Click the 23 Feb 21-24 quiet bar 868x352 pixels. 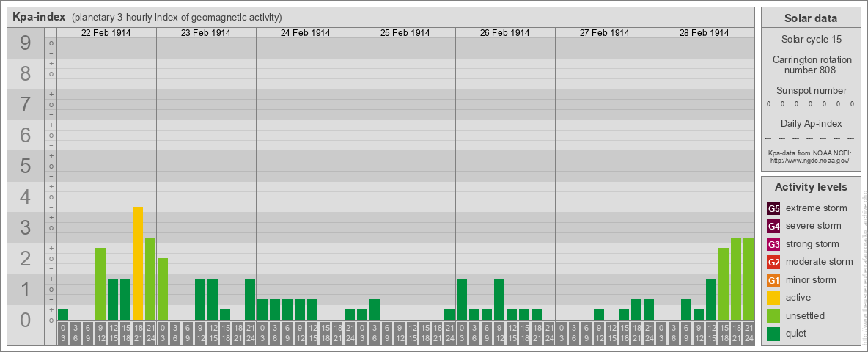click(x=250, y=299)
